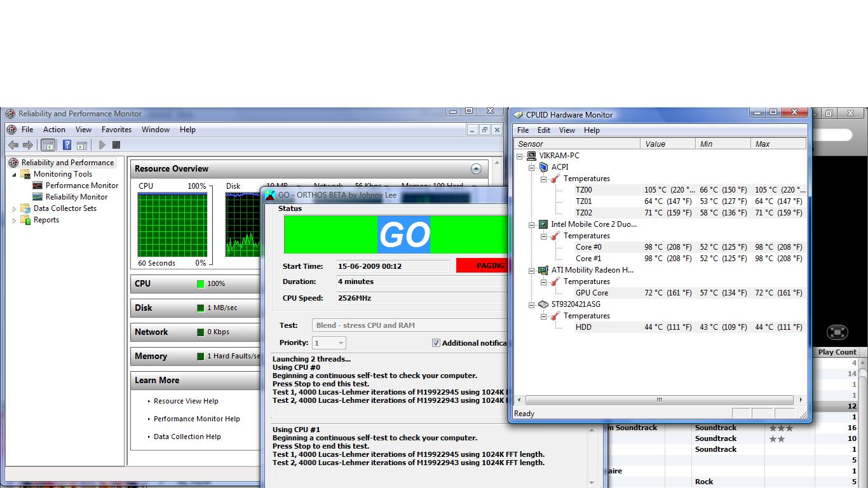
Task: Click the horizontal scrollbar in Hardware Monitor
Action: coord(659,400)
